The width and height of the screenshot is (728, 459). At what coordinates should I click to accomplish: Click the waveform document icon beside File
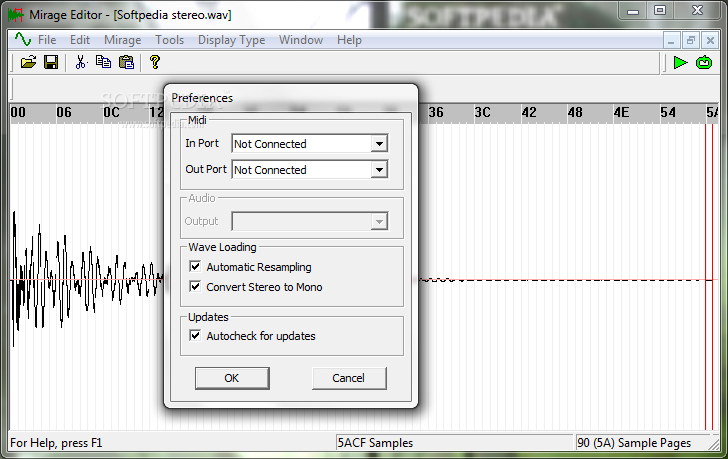(23, 40)
